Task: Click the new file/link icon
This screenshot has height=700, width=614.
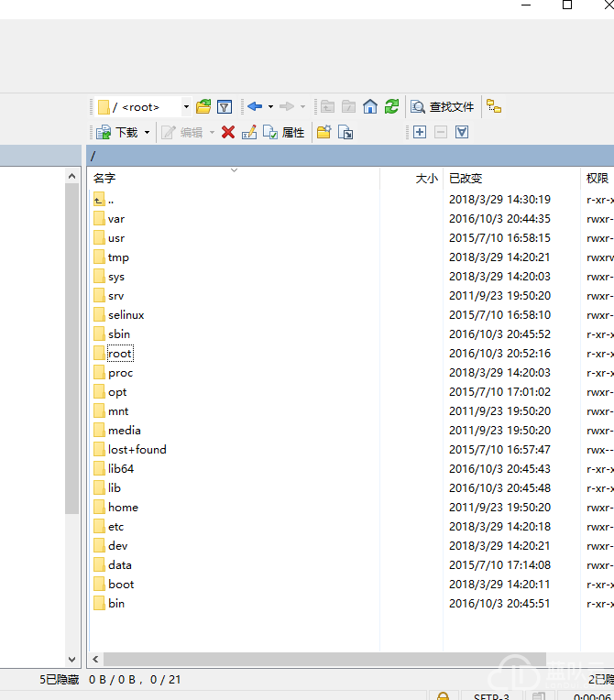Action: click(345, 132)
